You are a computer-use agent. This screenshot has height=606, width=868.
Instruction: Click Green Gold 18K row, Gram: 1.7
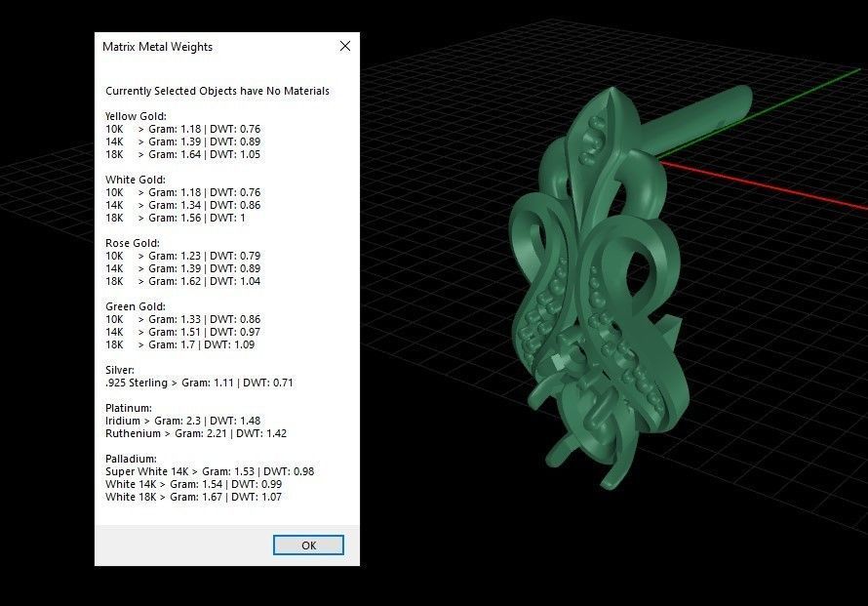point(179,344)
